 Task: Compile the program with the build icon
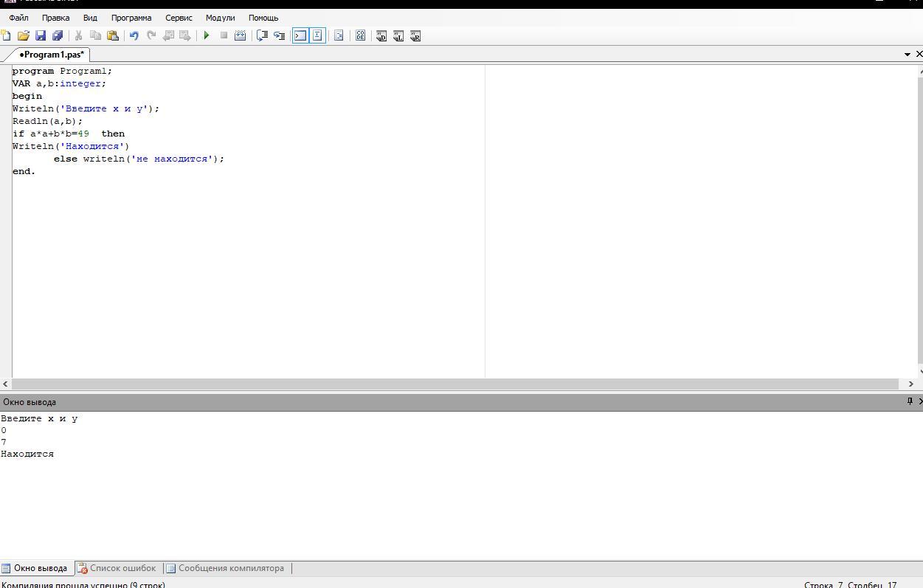point(241,35)
